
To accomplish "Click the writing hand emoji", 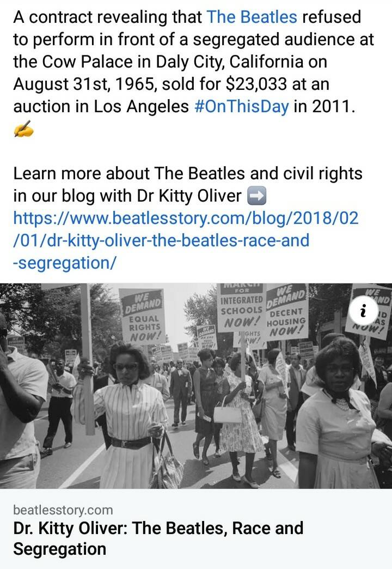I will click(x=23, y=129).
